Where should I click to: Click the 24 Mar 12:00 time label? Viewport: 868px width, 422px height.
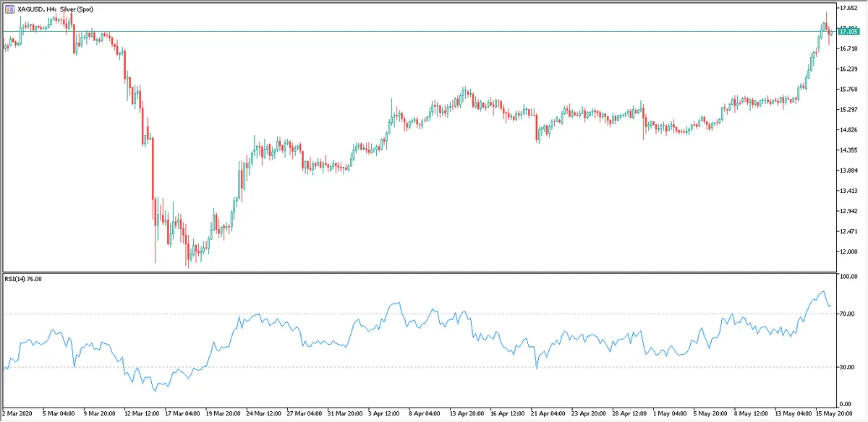[x=264, y=413]
